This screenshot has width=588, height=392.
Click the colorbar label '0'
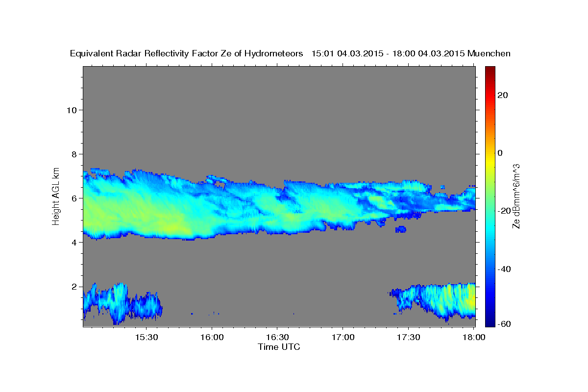(500, 153)
